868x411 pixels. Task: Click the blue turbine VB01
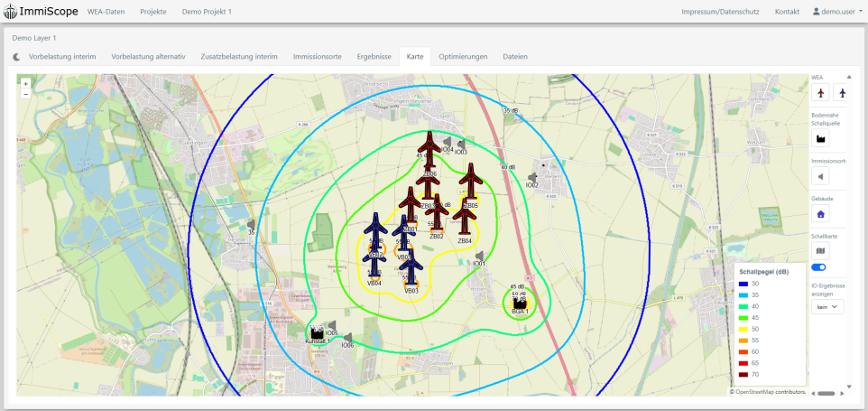404,234
